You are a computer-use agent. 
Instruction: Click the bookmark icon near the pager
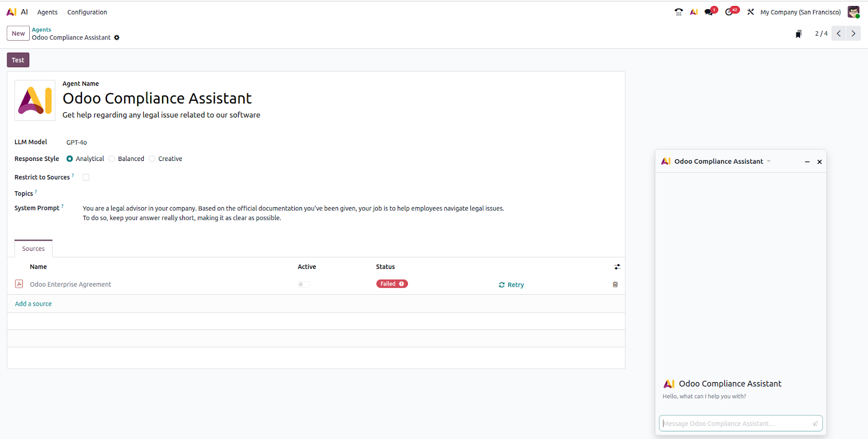(799, 34)
